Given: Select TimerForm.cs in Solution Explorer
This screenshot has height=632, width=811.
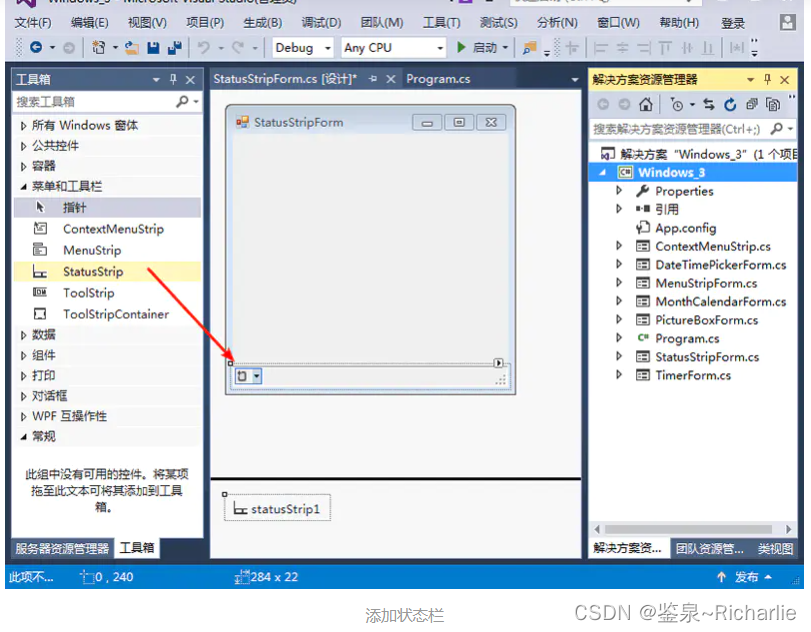Looking at the screenshot, I should click(693, 375).
